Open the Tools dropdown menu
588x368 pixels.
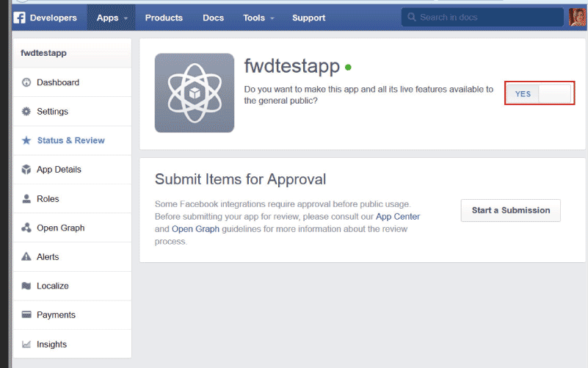tap(258, 18)
